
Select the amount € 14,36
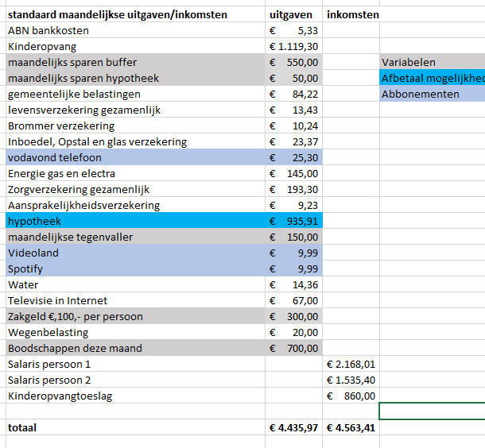[293, 285]
